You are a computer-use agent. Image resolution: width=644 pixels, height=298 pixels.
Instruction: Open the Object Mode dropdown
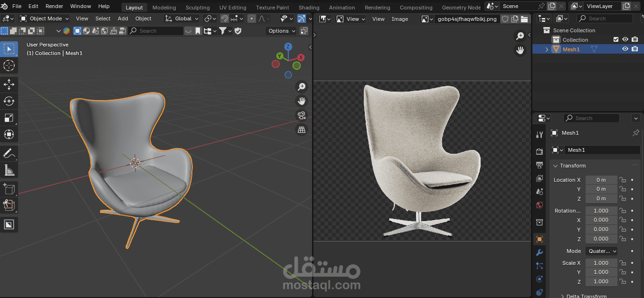coord(44,19)
